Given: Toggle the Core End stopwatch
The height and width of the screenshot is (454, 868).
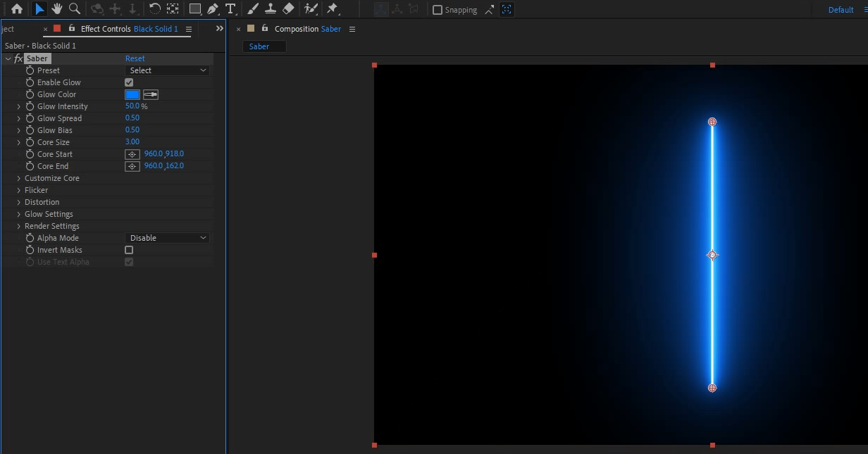Looking at the screenshot, I should [30, 166].
